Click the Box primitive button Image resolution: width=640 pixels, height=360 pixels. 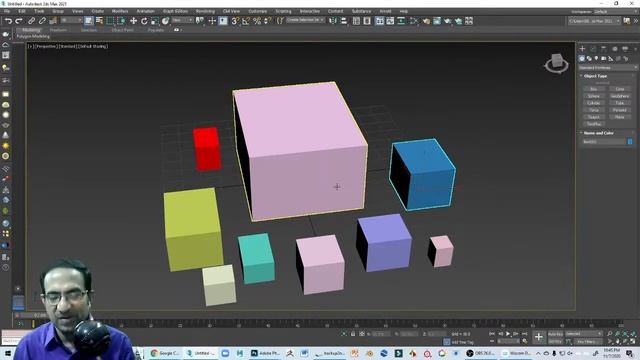(x=594, y=89)
